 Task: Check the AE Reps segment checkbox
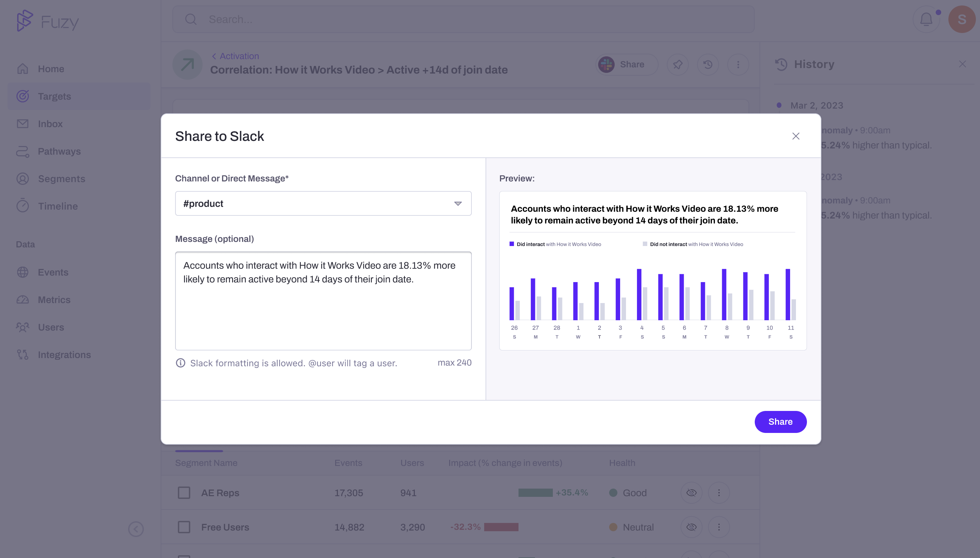(184, 492)
